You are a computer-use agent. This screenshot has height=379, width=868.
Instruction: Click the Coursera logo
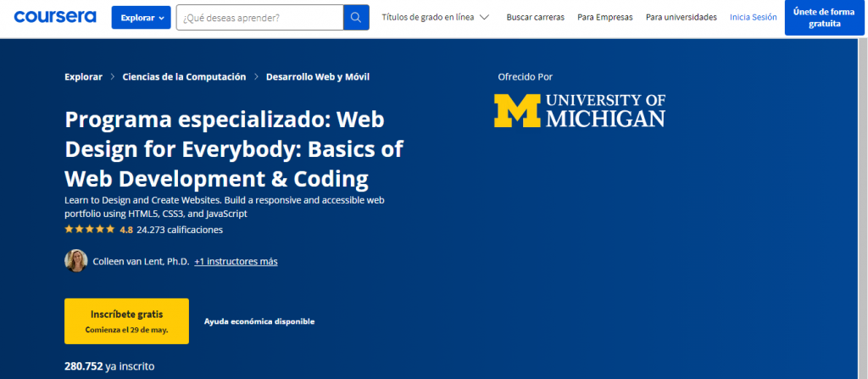(55, 17)
